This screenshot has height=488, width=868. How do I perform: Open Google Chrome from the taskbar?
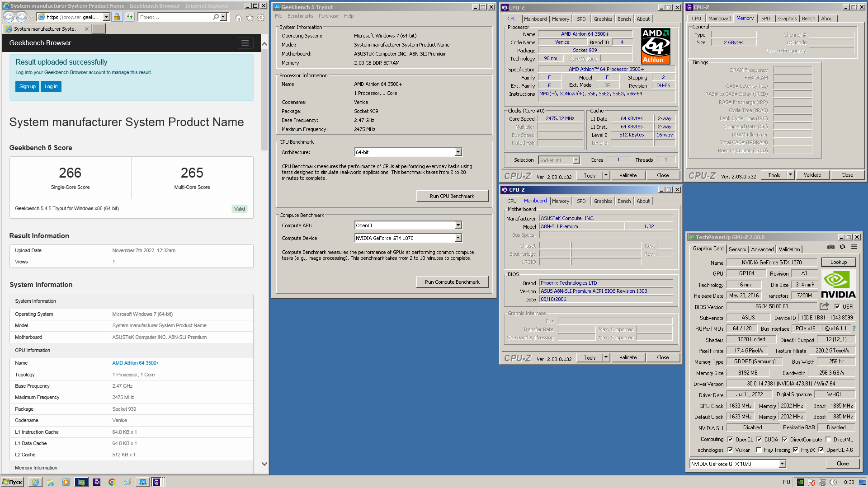coord(112,482)
